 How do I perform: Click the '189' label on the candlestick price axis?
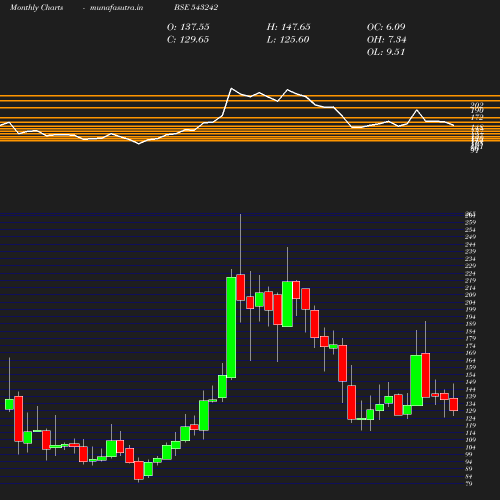pos(471,324)
